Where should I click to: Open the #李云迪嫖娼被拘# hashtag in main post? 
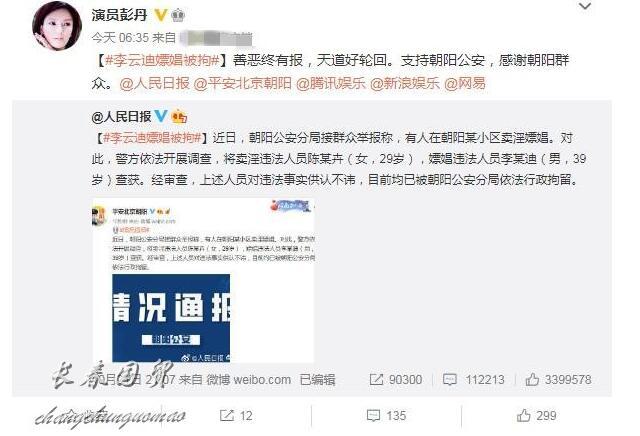pyautogui.click(x=162, y=60)
